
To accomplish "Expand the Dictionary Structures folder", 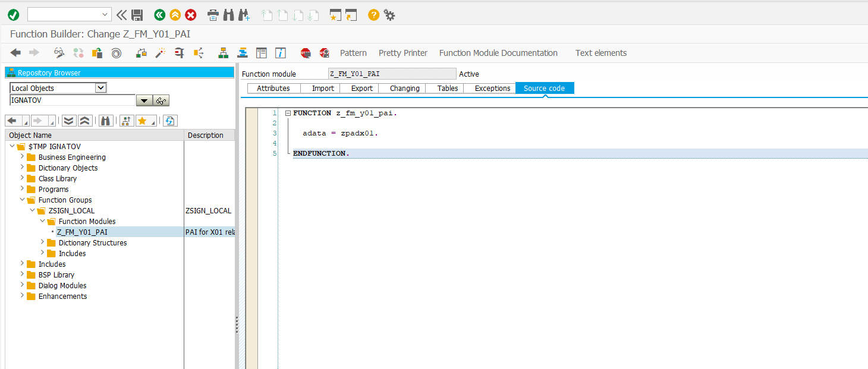I will click(x=43, y=242).
